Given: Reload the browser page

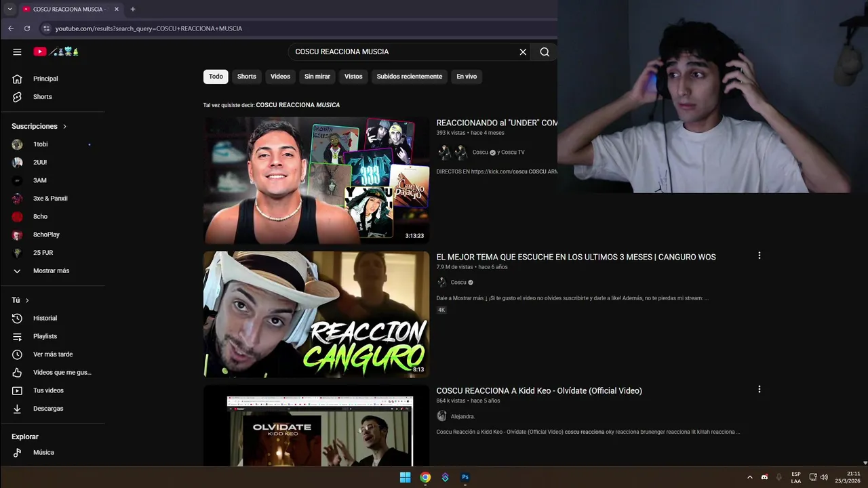Looking at the screenshot, I should point(27,28).
